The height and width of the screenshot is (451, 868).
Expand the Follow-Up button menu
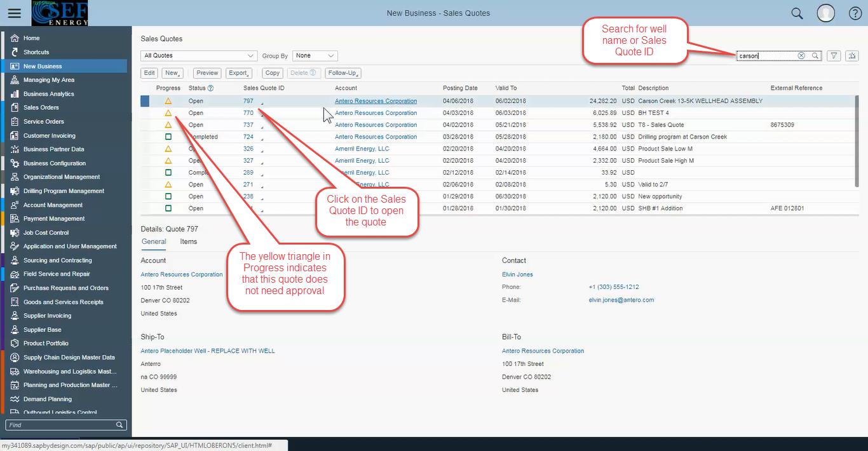[344, 73]
